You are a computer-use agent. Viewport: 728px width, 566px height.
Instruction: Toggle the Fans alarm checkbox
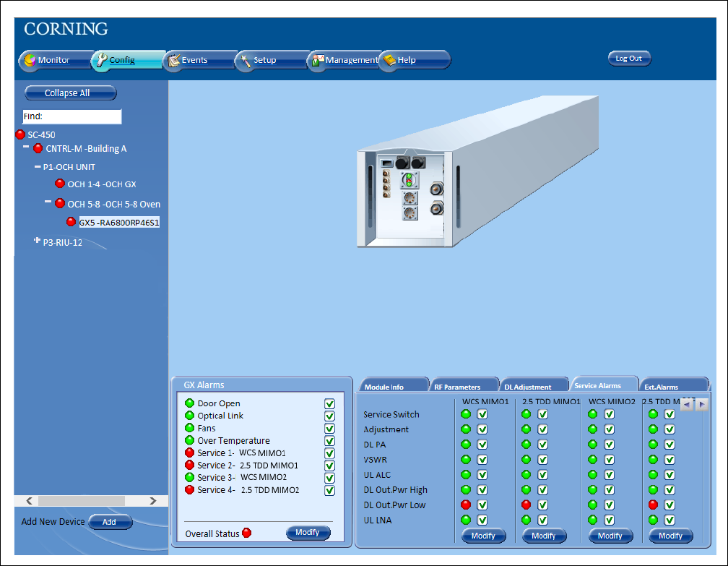click(x=329, y=429)
